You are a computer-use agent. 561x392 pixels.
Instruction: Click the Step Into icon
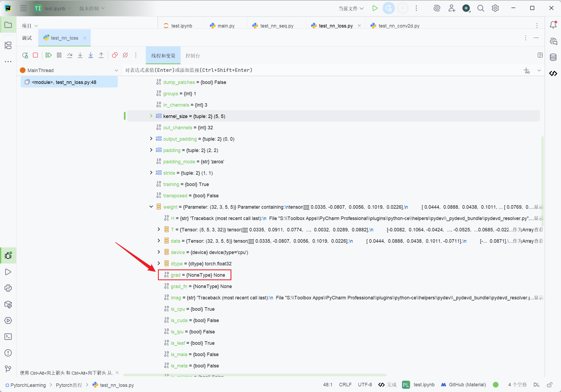pos(80,55)
